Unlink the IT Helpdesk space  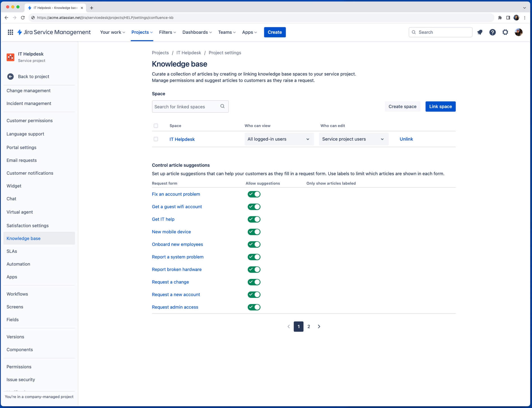click(406, 139)
